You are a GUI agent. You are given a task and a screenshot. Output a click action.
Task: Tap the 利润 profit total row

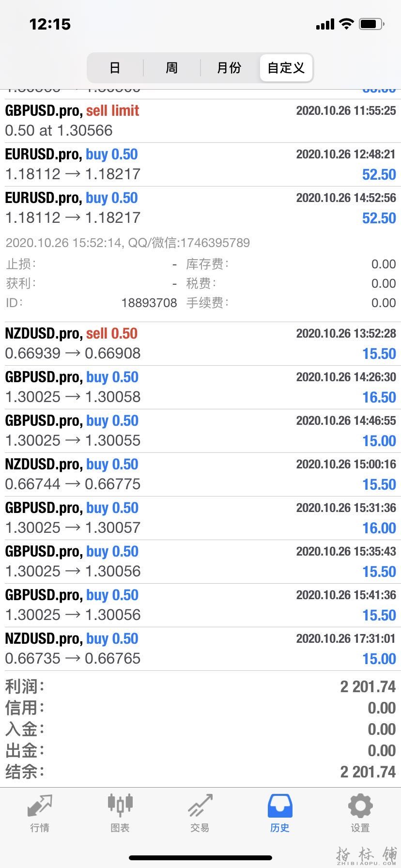point(200,686)
